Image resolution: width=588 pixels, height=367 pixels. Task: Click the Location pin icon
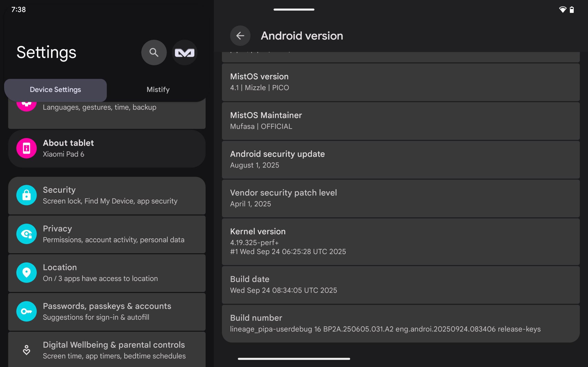click(26, 272)
